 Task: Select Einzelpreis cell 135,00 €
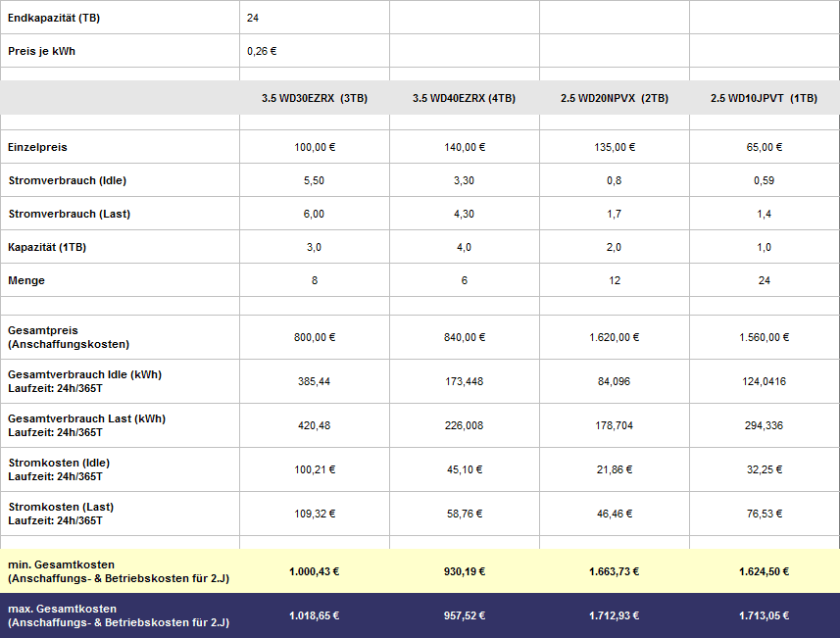click(615, 147)
